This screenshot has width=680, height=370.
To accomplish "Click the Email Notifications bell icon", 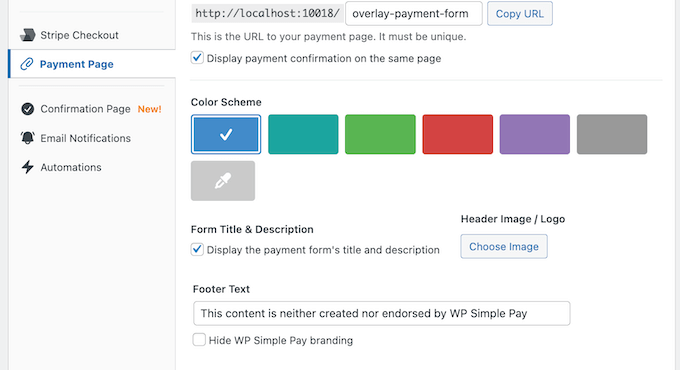I will tap(28, 138).
